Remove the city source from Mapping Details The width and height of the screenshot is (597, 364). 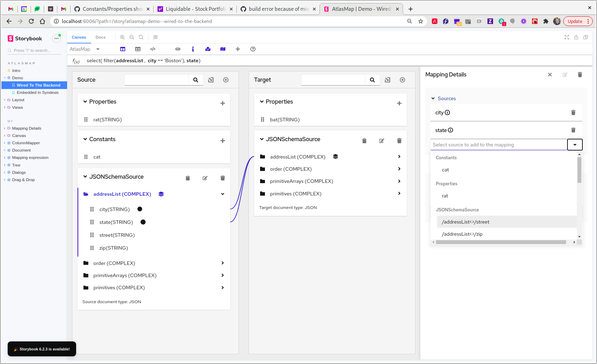[573, 112]
